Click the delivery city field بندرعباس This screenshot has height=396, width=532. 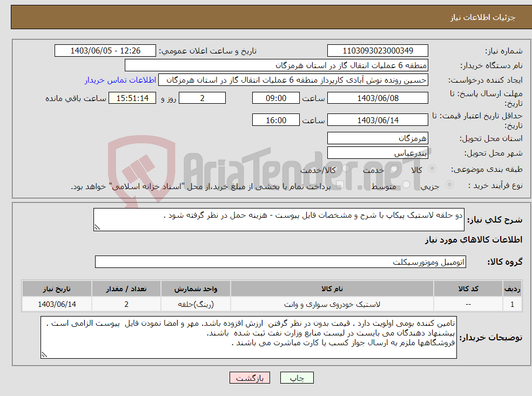[x=378, y=153]
